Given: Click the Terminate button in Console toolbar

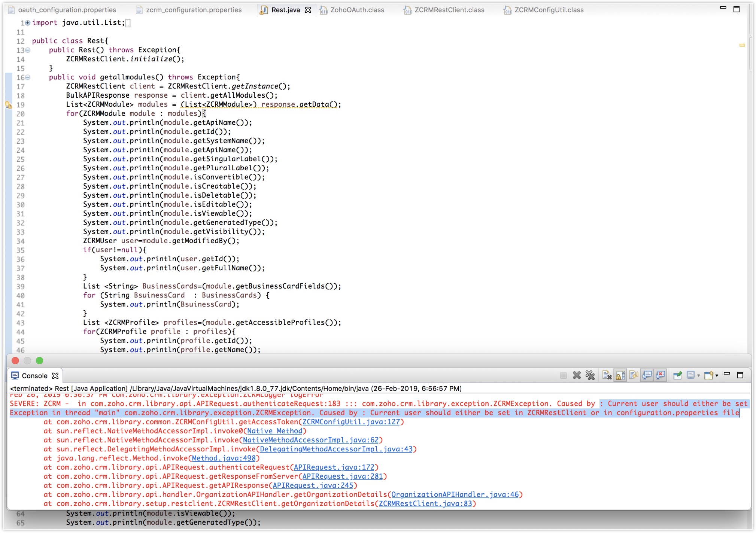Looking at the screenshot, I should pos(563,375).
